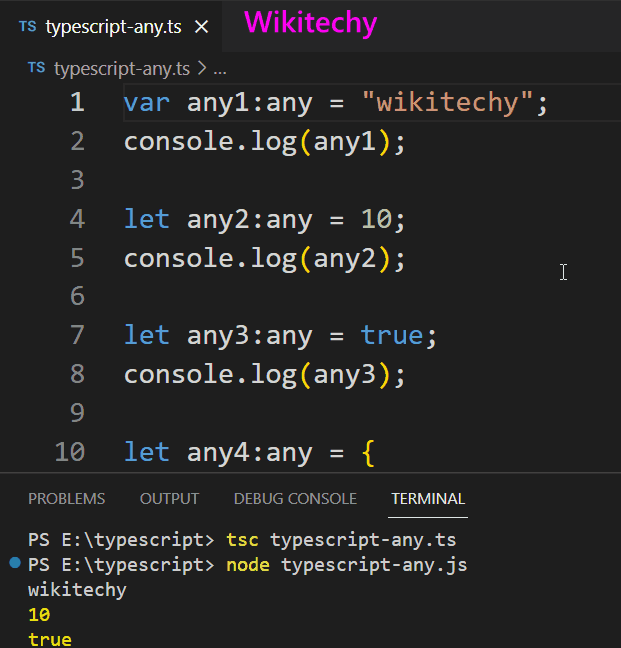Click the true keyword on line 7

click(x=392, y=335)
